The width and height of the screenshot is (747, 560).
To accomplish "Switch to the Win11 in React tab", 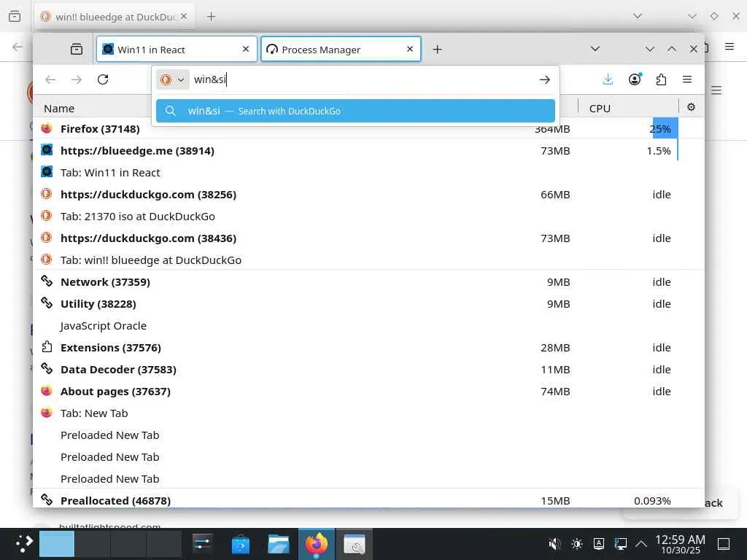I will click(177, 49).
